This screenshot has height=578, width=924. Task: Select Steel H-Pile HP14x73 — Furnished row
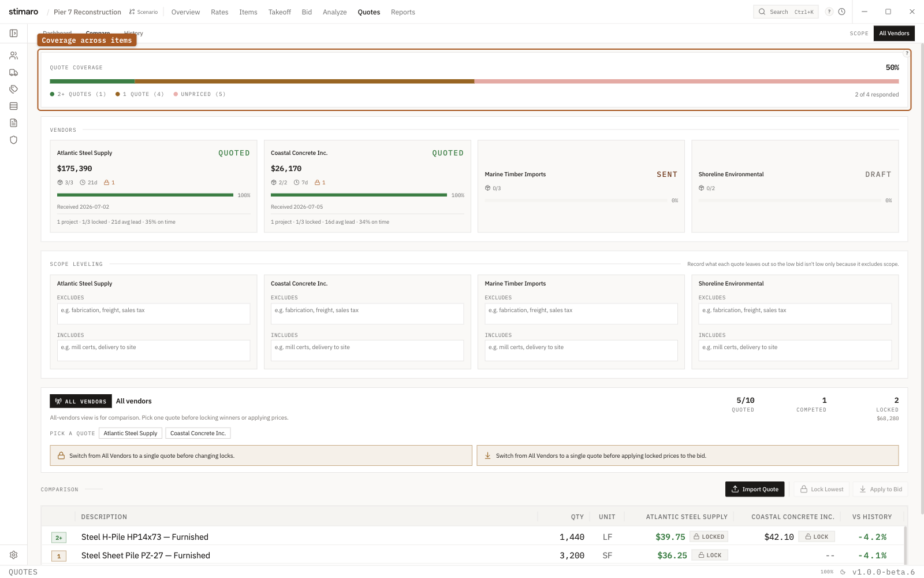(472, 537)
